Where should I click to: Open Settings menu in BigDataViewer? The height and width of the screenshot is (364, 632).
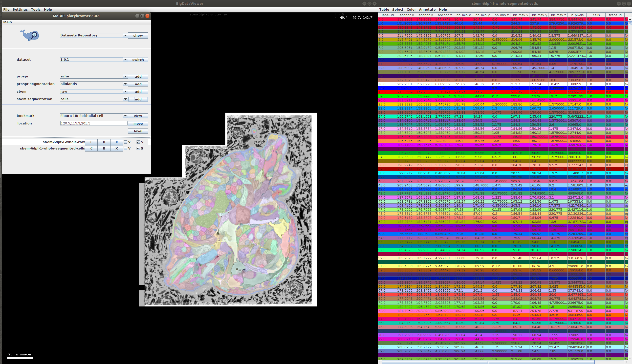(x=20, y=10)
